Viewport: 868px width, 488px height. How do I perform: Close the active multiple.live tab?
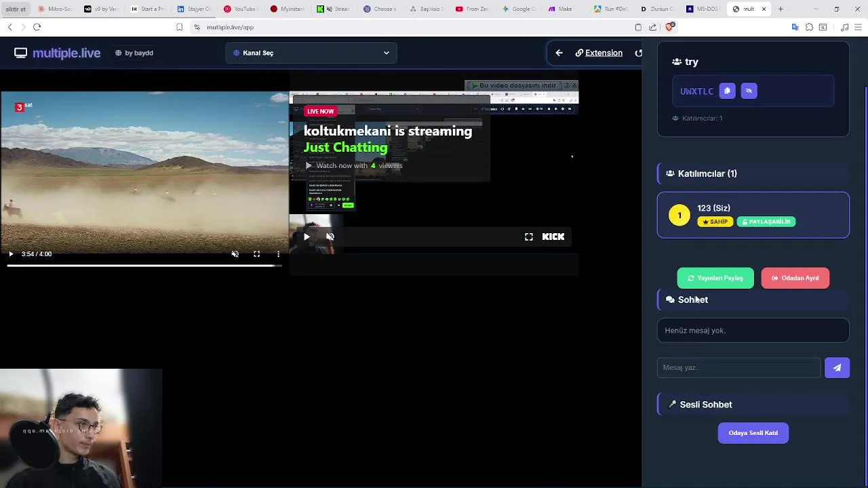click(x=764, y=9)
